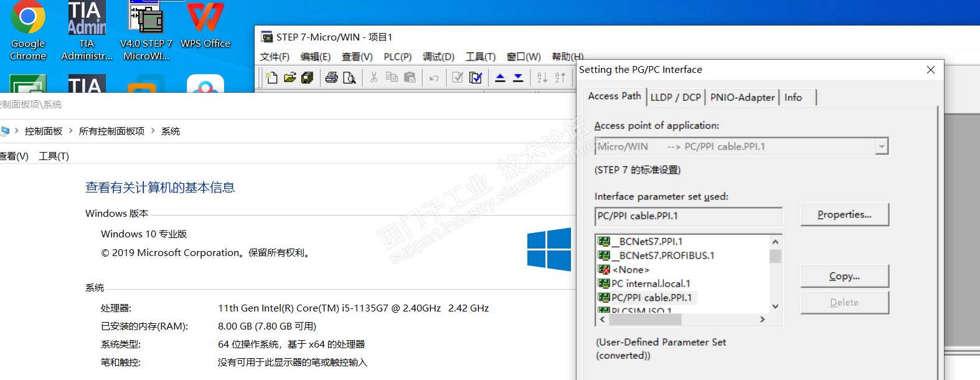Screen dimensions: 980x380
Task: Click the Cut scissors icon
Action: [x=374, y=77]
